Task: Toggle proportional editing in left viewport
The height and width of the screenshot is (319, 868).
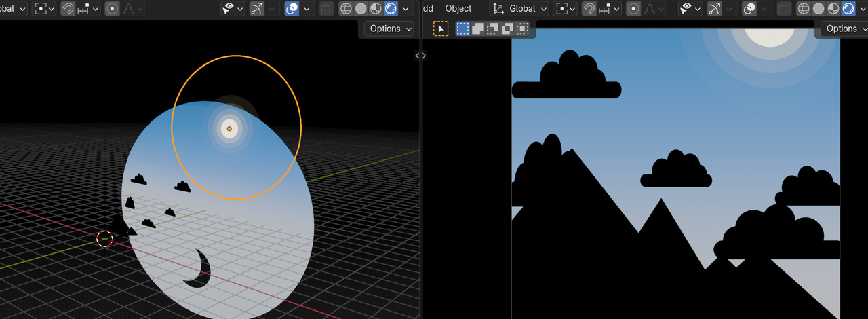Action: click(x=111, y=9)
